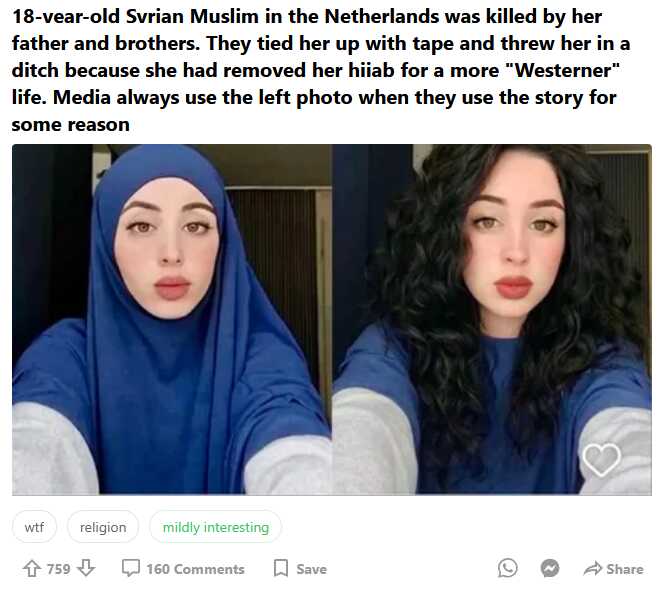The width and height of the screenshot is (663, 594).
Task: Click the 'some reason' line of the title
Action: [x=71, y=125]
